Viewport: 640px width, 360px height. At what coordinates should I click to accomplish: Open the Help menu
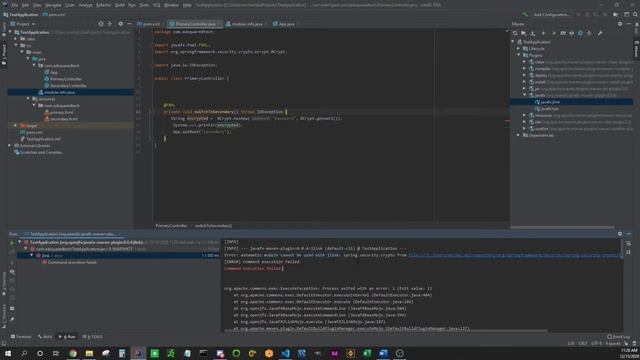187,5
